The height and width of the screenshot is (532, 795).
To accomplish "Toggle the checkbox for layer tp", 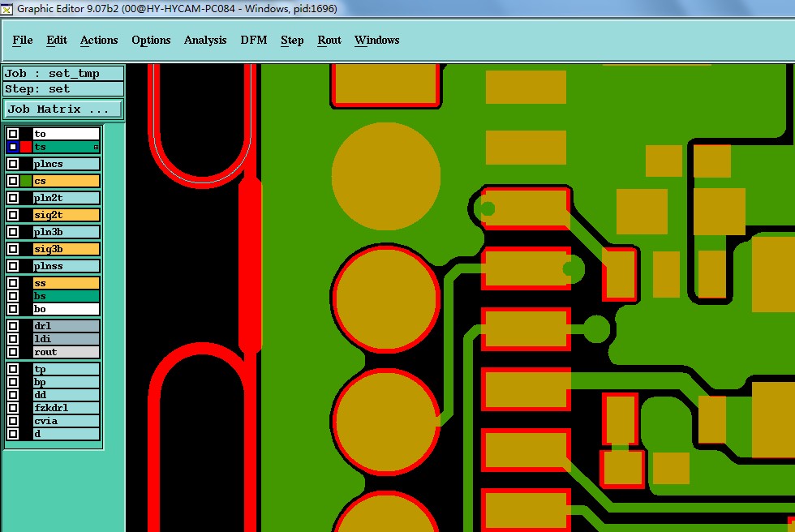I will pos(13,369).
